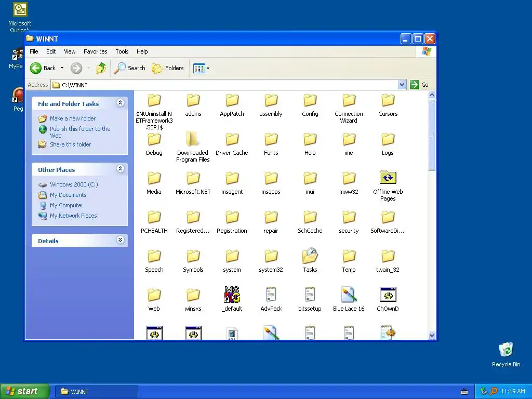
Task: Open the Search pane
Action: pos(129,68)
